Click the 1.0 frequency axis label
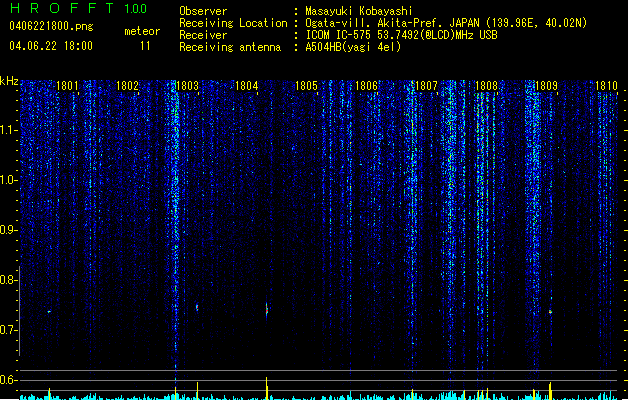 (8, 180)
